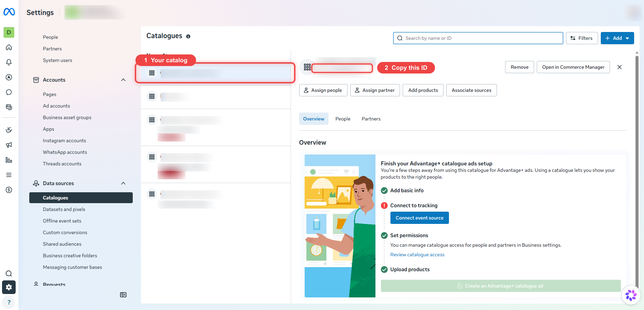644x310 pixels.
Task: Open Partners in settings sidebar
Action: (x=52, y=49)
